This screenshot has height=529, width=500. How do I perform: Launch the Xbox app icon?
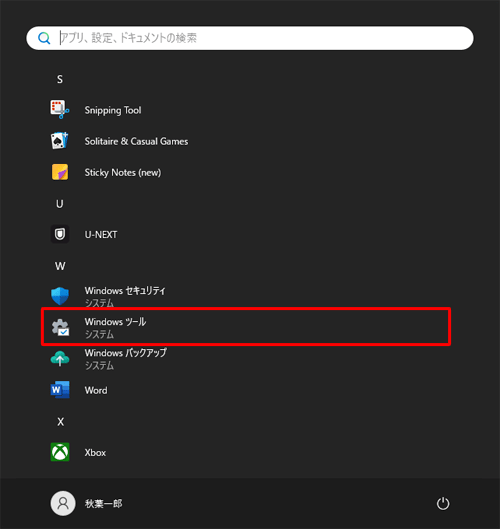(x=60, y=452)
